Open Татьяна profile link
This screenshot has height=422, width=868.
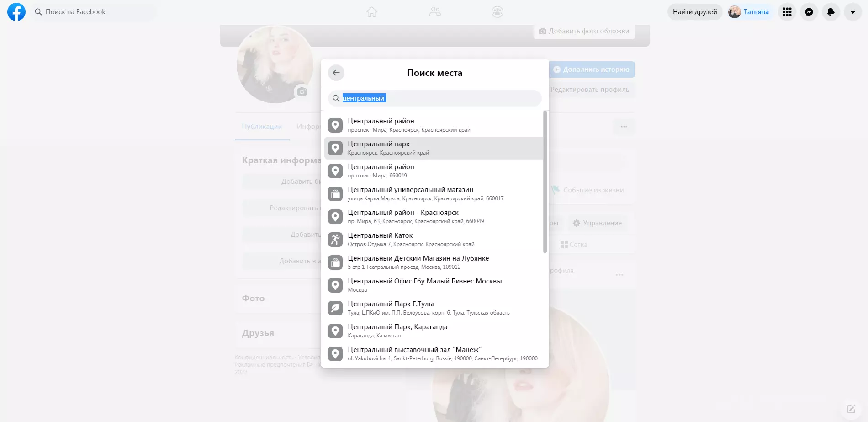pyautogui.click(x=748, y=12)
